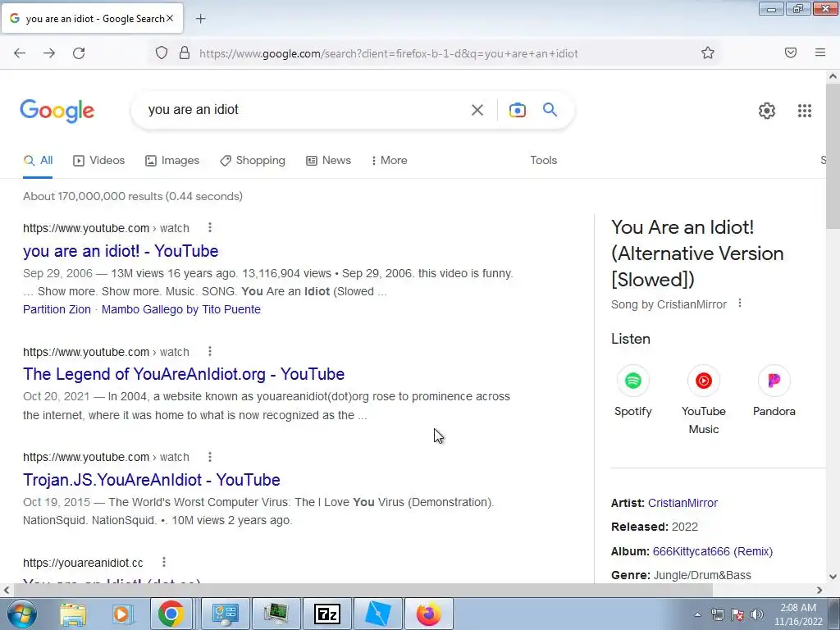840x630 pixels.
Task: Click the vertical scrollbar thumb
Action: point(833,155)
